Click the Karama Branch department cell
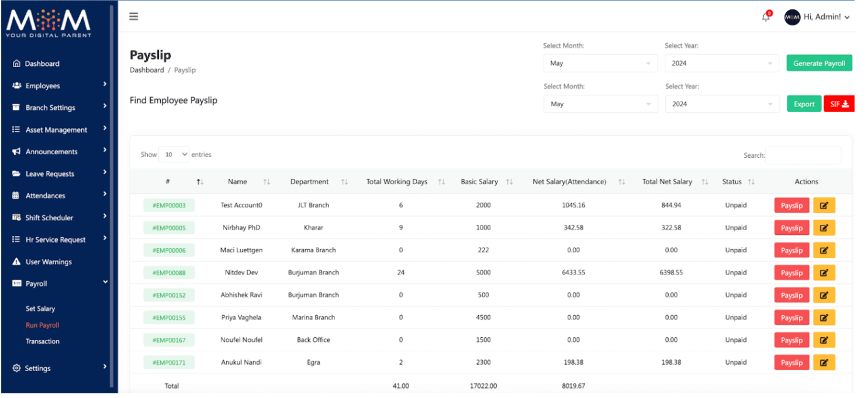Image resolution: width=868 pixels, height=398 pixels. pyautogui.click(x=313, y=250)
